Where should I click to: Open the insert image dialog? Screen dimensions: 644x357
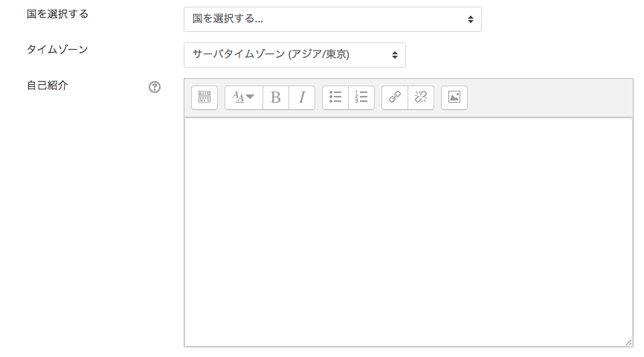(x=454, y=97)
